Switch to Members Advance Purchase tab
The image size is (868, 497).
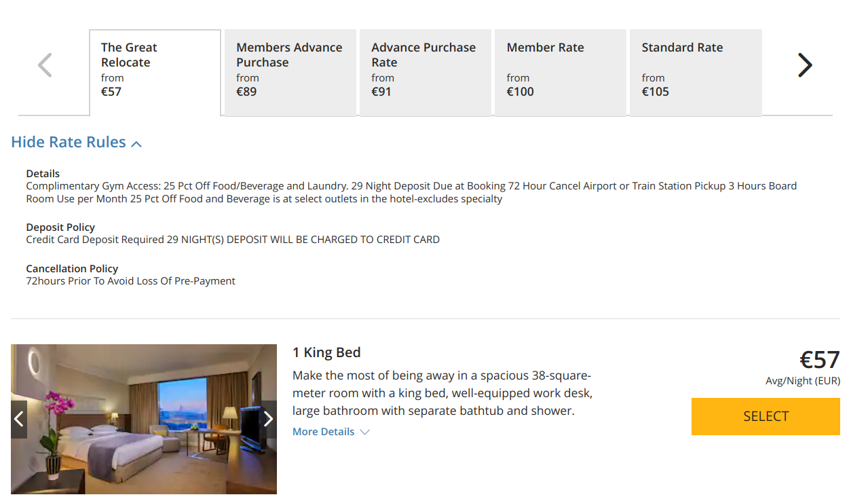[x=290, y=72]
